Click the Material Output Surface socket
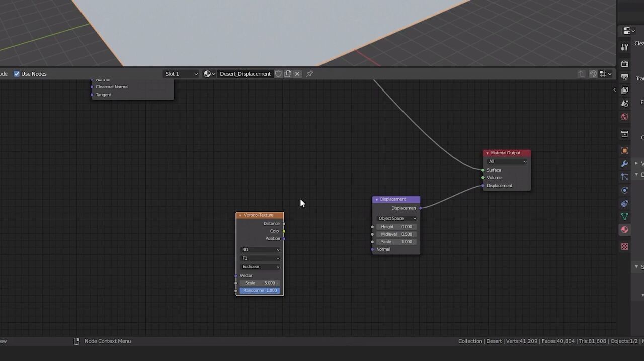Viewport: 644px width, 361px height. pyautogui.click(x=483, y=170)
